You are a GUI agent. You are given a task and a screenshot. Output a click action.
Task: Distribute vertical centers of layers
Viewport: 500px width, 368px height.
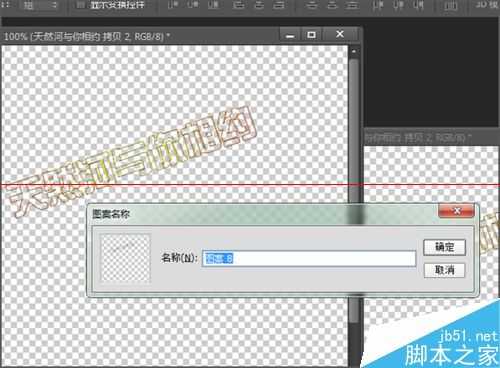[x=332, y=5]
